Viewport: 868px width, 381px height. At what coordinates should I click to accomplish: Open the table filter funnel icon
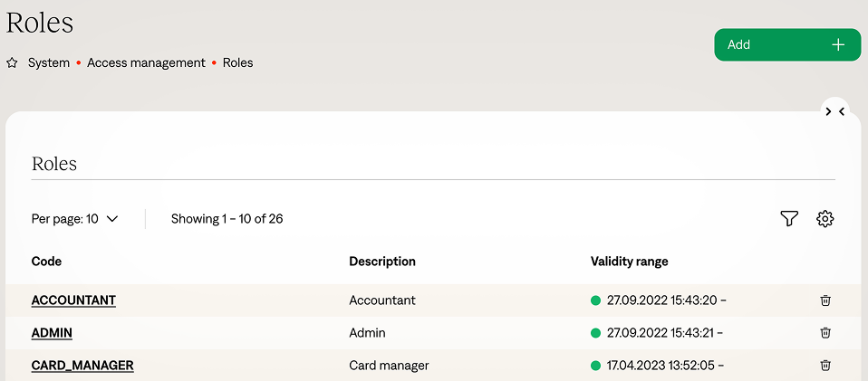click(789, 219)
